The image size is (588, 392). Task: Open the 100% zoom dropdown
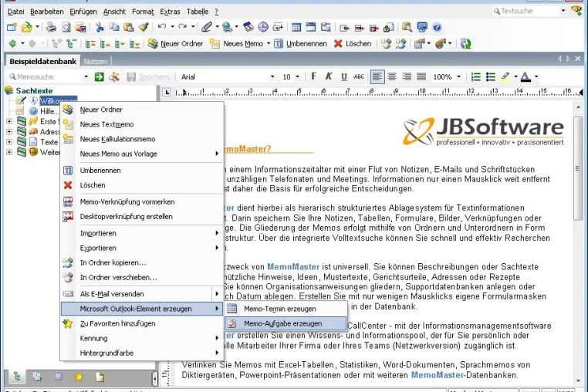click(458, 77)
